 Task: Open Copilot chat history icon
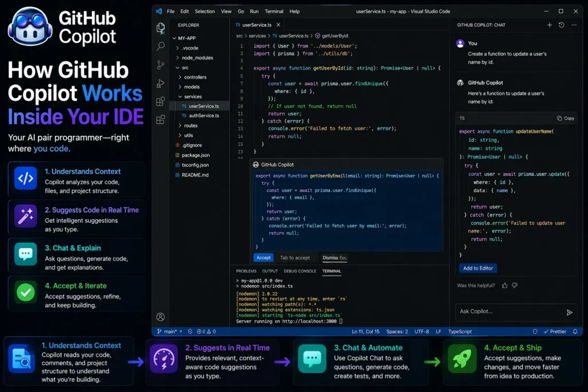click(562, 25)
